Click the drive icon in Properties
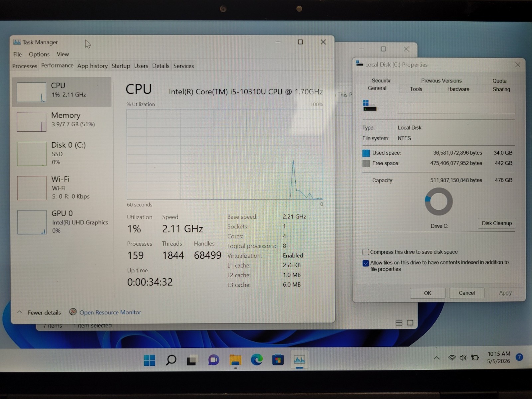The width and height of the screenshot is (532, 399). pyautogui.click(x=369, y=106)
